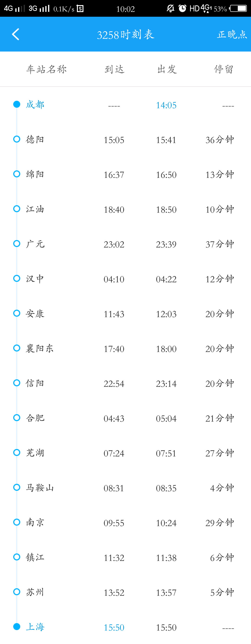Tap the 马鞍山 4分钟 stop duration
Image resolution: width=251 pixels, height=644 pixels.
tap(222, 488)
